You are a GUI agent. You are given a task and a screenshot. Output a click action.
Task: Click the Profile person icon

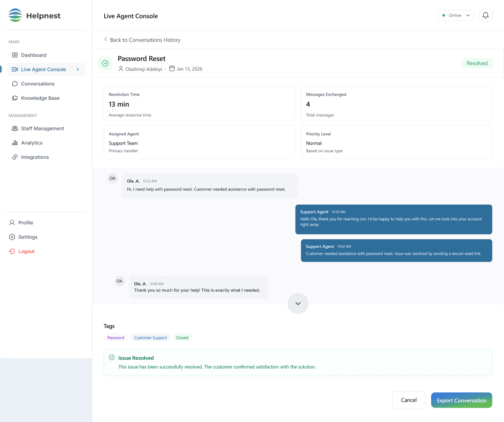[x=12, y=223]
